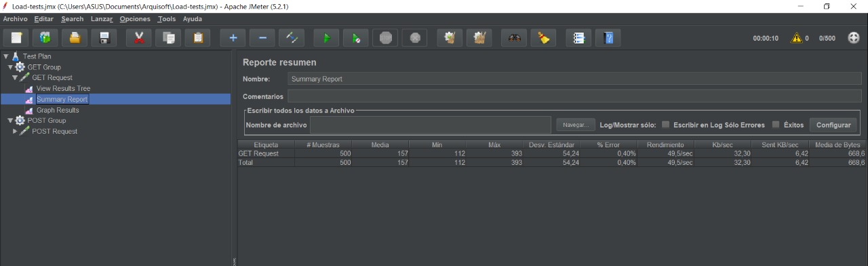Collapse the GET Request node arrow

[15, 78]
